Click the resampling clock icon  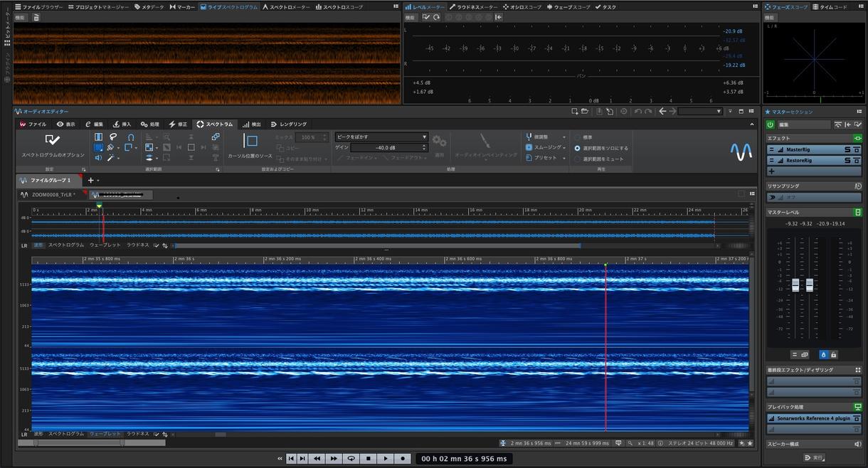[857, 186]
